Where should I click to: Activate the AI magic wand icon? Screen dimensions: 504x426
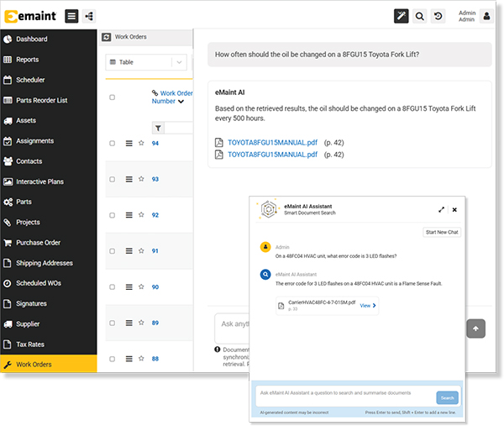tap(402, 16)
